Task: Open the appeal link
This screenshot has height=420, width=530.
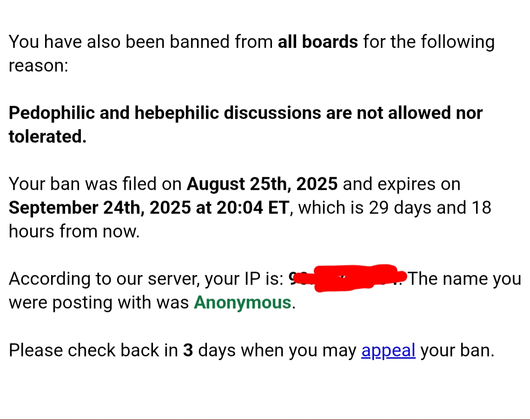Action: (x=388, y=351)
